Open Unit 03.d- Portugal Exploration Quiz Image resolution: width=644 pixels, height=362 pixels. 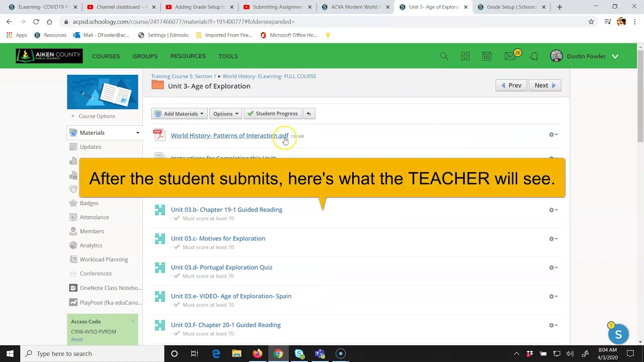pos(221,267)
